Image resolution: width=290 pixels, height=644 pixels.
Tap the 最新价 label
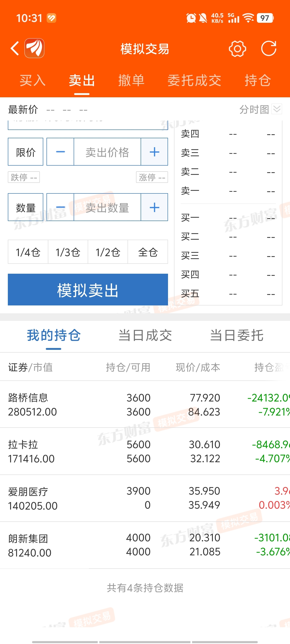[x=23, y=109]
